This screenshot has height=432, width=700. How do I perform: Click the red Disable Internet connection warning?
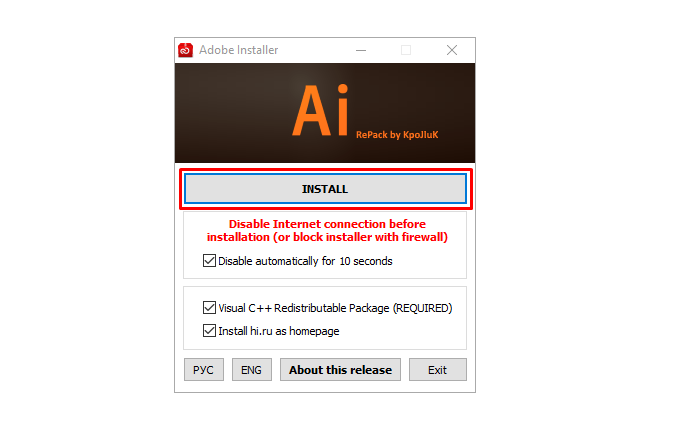[x=327, y=230]
